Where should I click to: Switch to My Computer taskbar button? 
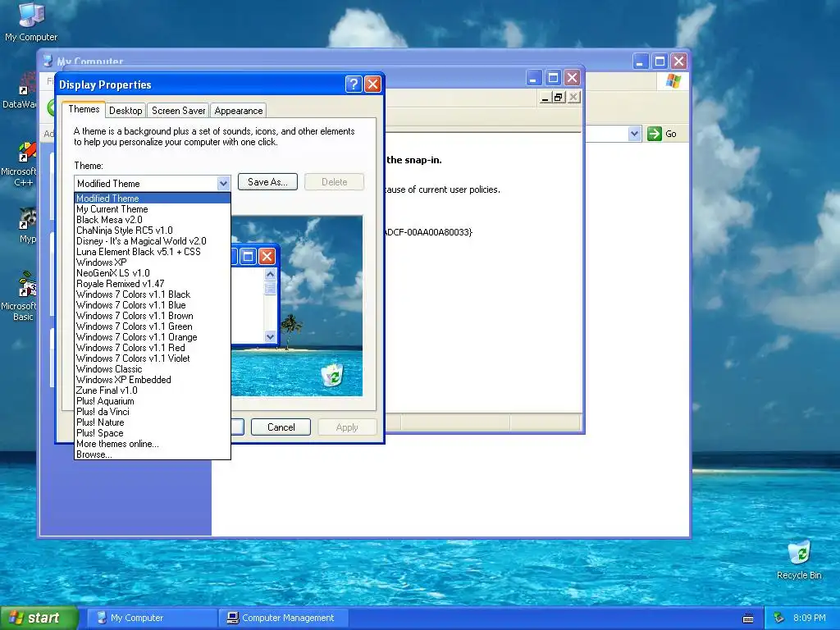(152, 618)
